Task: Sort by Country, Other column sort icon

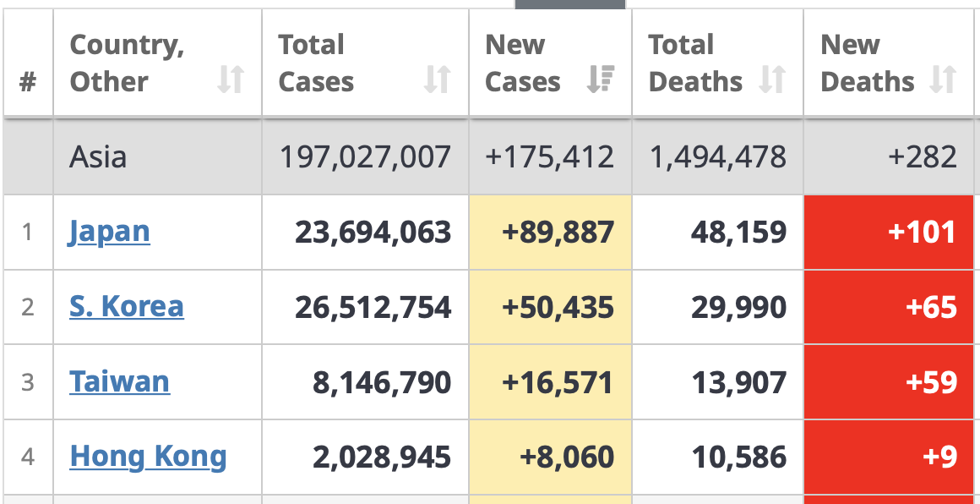Action: [231, 80]
